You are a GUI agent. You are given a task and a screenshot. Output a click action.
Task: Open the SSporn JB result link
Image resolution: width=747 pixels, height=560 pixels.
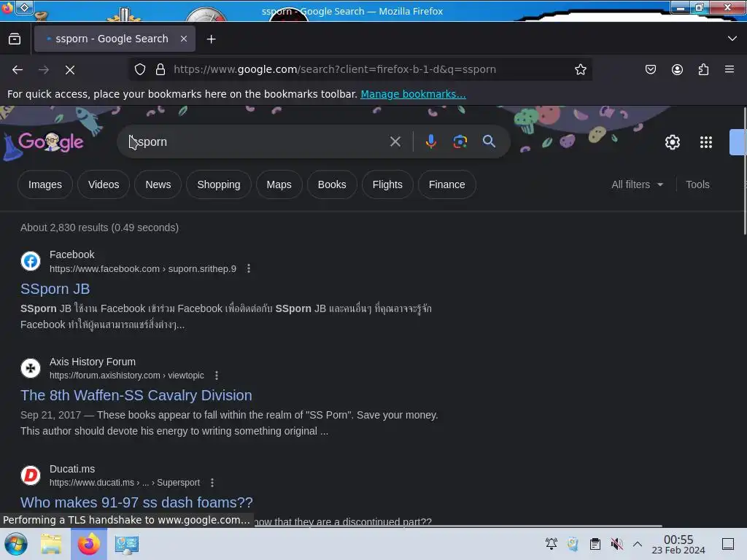pyautogui.click(x=55, y=289)
